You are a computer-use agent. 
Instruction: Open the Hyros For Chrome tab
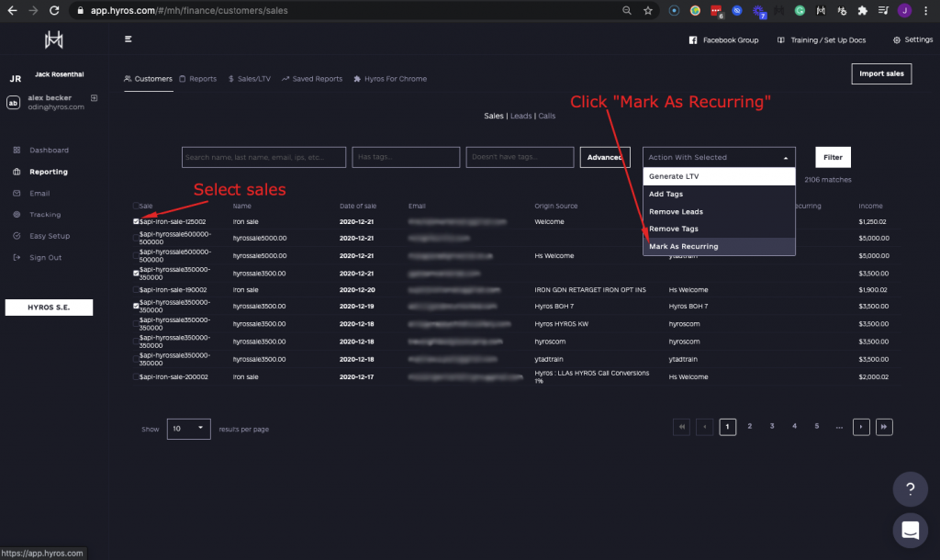point(389,79)
